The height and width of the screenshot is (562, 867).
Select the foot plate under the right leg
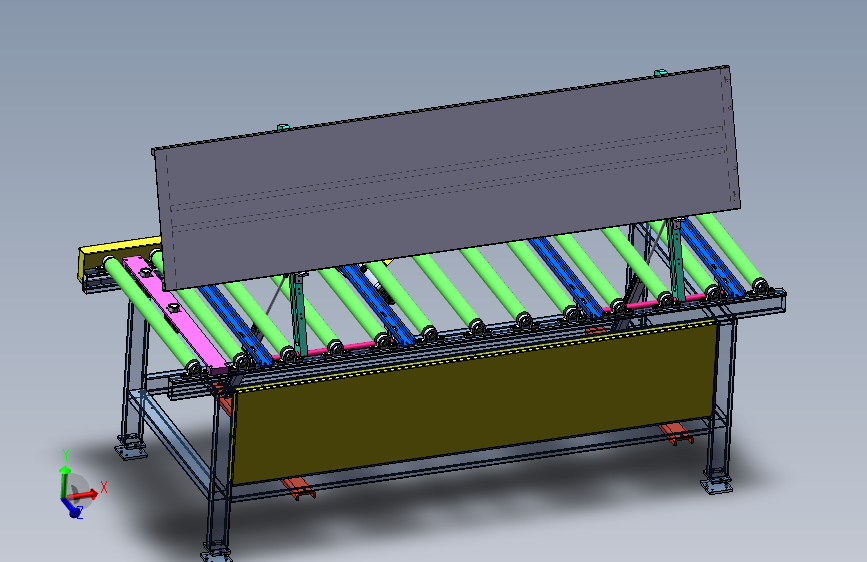pyautogui.click(x=717, y=487)
